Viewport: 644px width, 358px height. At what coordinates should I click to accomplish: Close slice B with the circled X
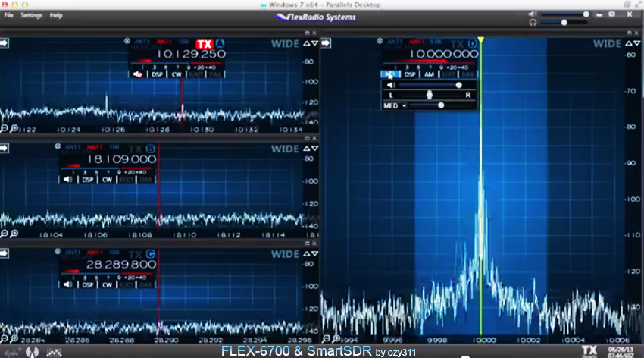[x=58, y=146]
